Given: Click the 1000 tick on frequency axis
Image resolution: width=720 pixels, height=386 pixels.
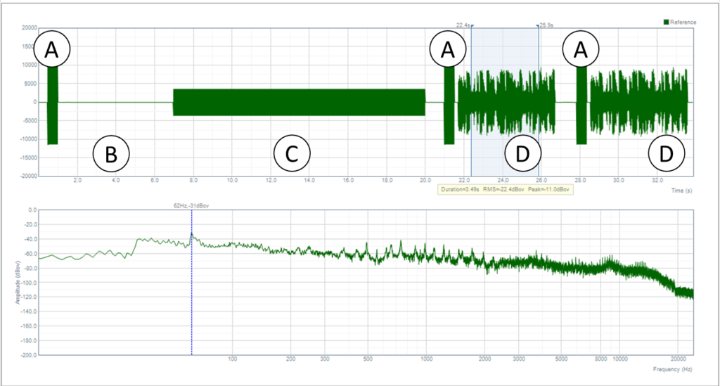Looking at the screenshot, I should pyautogui.click(x=427, y=359).
